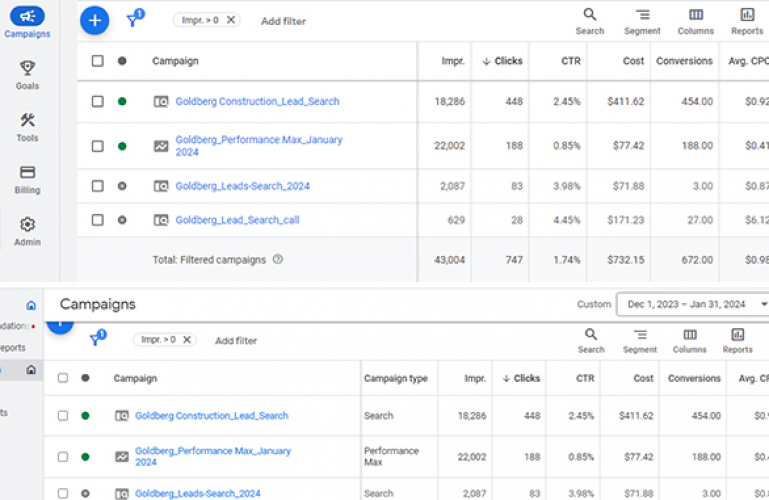This screenshot has height=500, width=769.
Task: Click the Campaign type column header
Action: coord(395,378)
